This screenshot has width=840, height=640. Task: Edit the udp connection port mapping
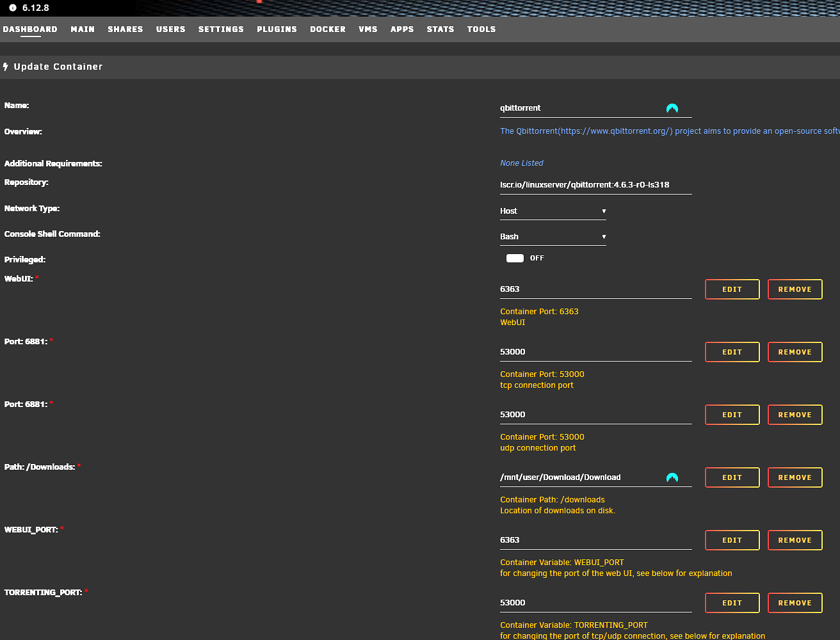click(x=732, y=414)
